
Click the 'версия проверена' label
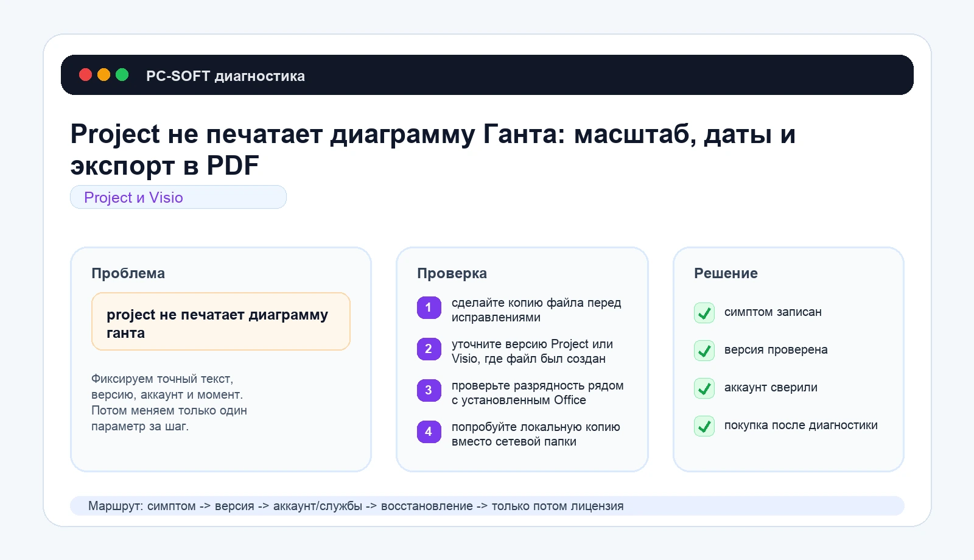[x=776, y=349]
